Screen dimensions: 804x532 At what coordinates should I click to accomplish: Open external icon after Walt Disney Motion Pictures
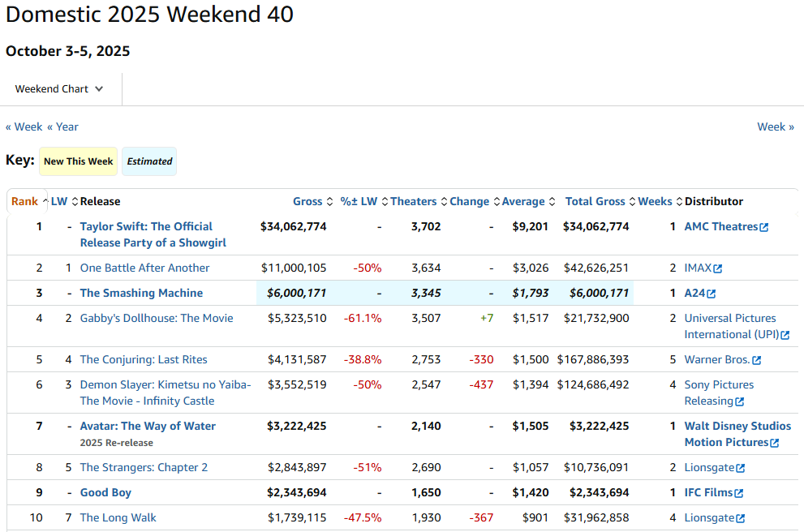click(775, 443)
